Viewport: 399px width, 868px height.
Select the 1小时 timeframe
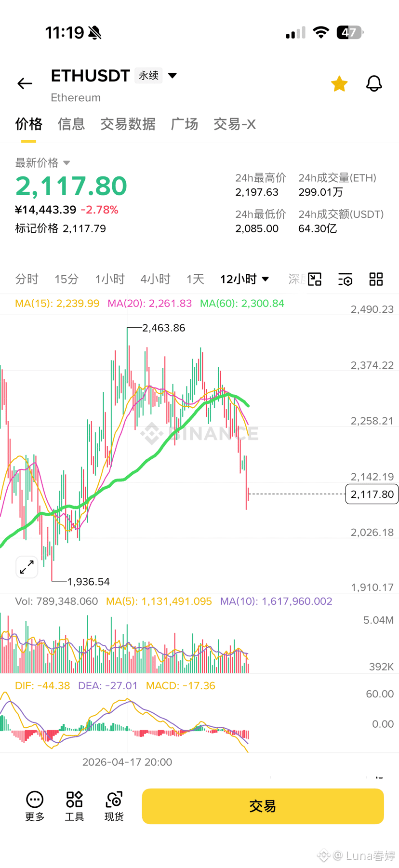[110, 279]
